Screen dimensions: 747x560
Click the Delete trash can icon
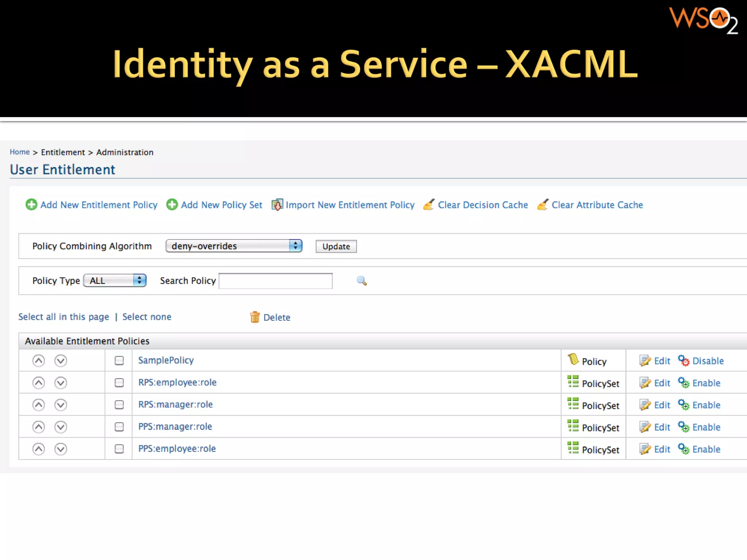pos(255,317)
